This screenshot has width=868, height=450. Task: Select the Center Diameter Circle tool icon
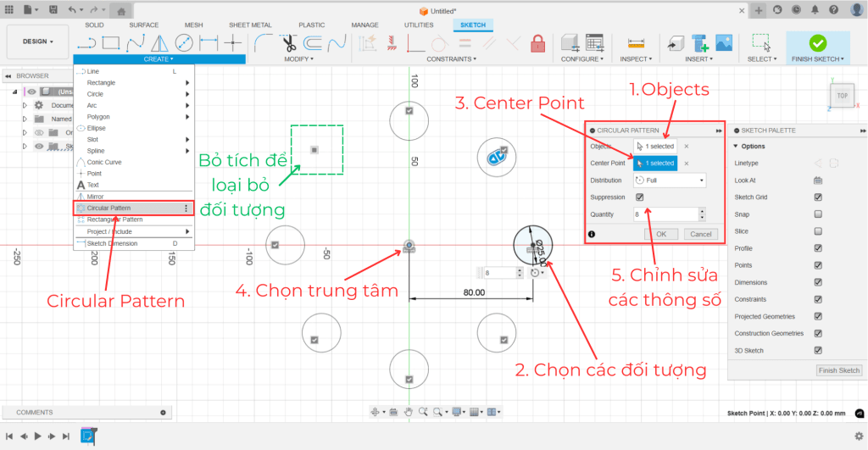[x=184, y=42]
